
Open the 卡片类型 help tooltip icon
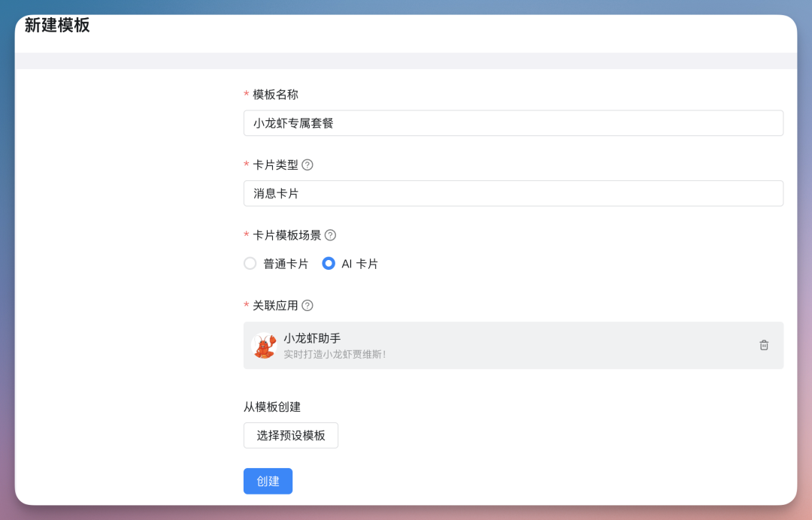307,165
